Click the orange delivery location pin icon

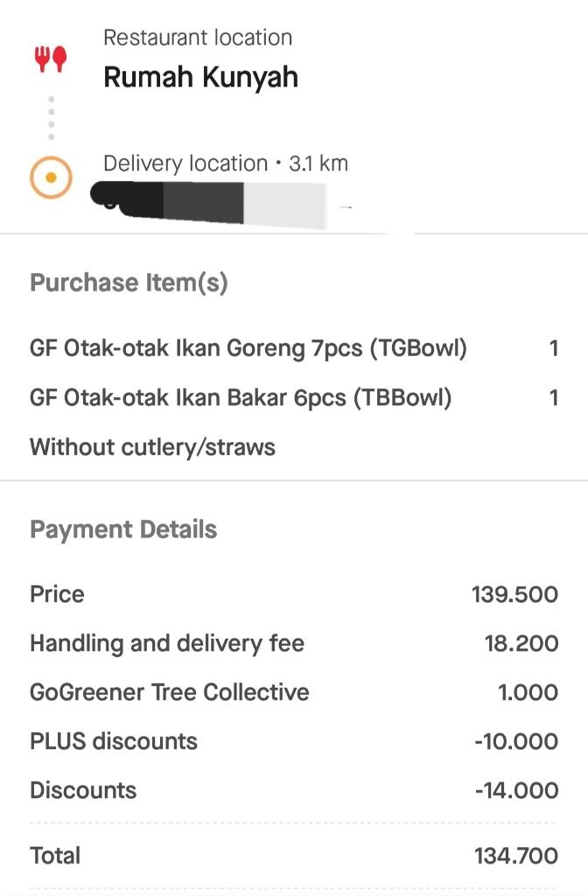(x=51, y=178)
